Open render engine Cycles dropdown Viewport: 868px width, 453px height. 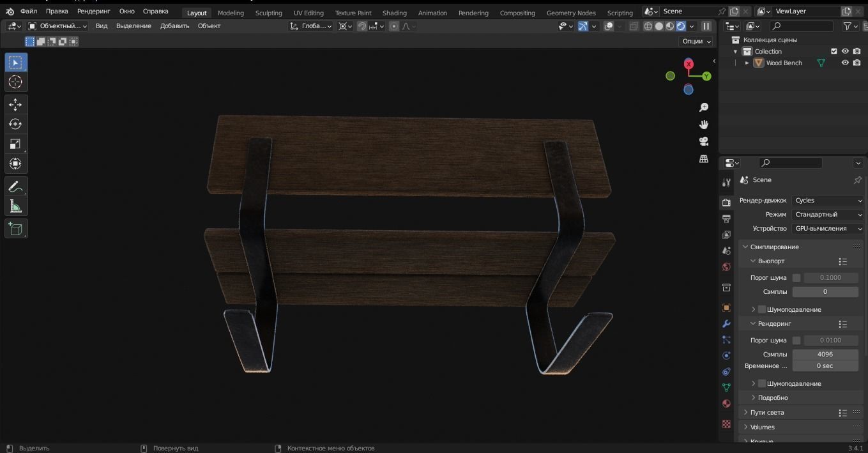(x=828, y=201)
